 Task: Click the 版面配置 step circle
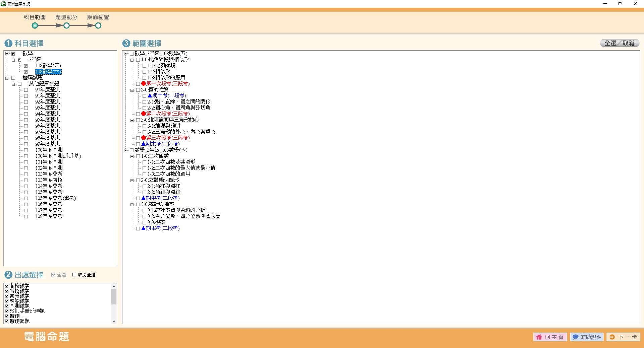click(x=98, y=26)
